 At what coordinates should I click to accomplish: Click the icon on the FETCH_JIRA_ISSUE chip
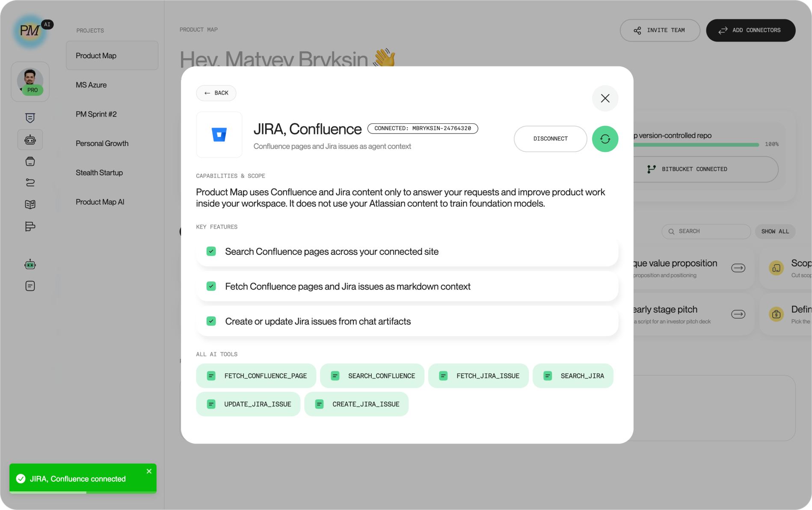pos(444,376)
